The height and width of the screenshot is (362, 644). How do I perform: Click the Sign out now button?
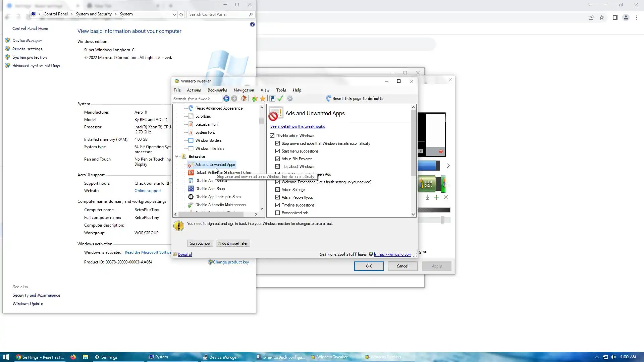click(x=200, y=243)
